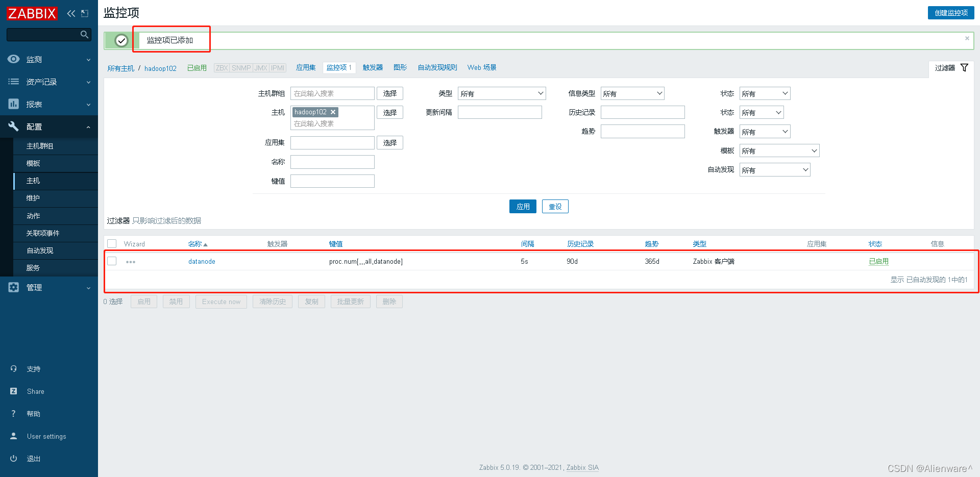
Task: Click the Z icon for Share
Action: coord(13,391)
